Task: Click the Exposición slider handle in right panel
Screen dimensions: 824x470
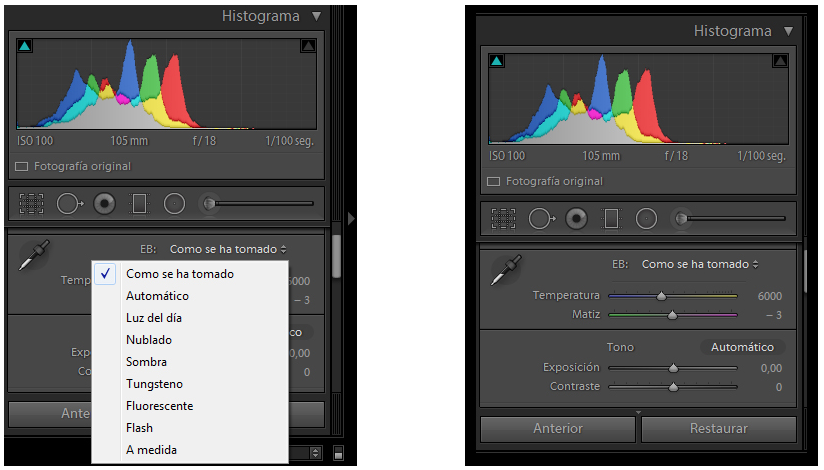Action: [673, 368]
